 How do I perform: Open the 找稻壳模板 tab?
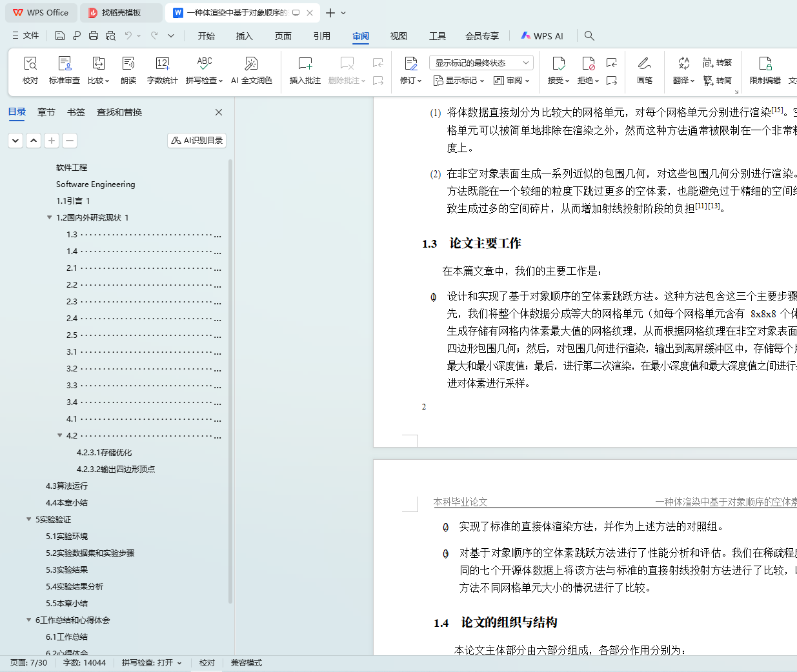point(121,13)
